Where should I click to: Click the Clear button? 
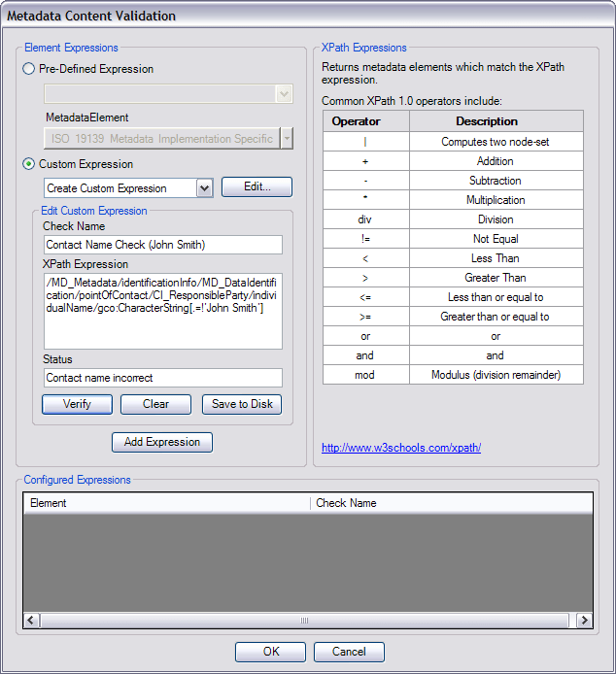(x=155, y=404)
